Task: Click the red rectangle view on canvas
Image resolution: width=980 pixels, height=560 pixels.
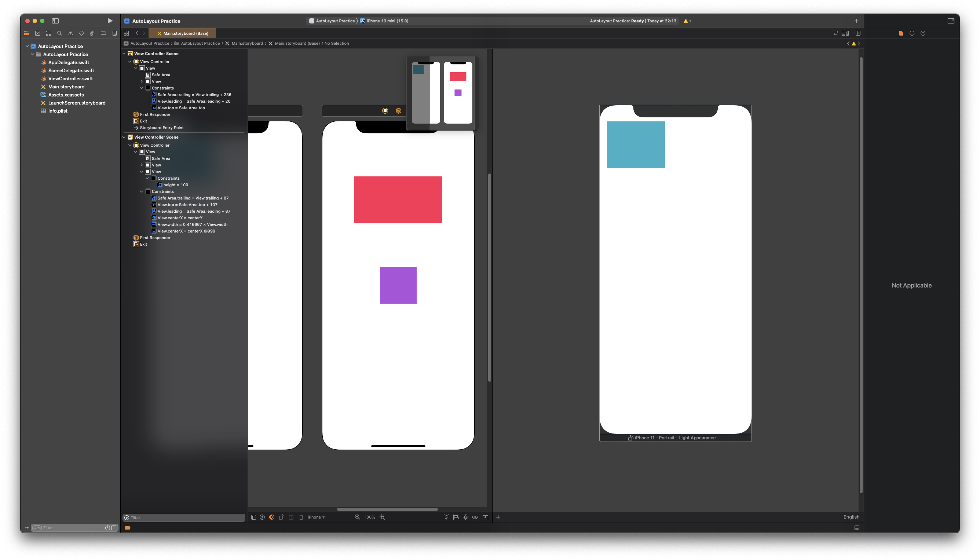Action: tap(398, 200)
